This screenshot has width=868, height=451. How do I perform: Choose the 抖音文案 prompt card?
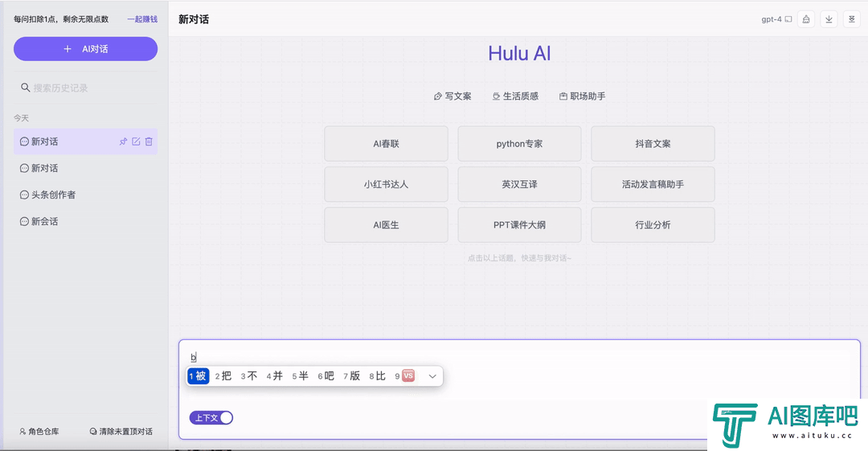point(653,143)
